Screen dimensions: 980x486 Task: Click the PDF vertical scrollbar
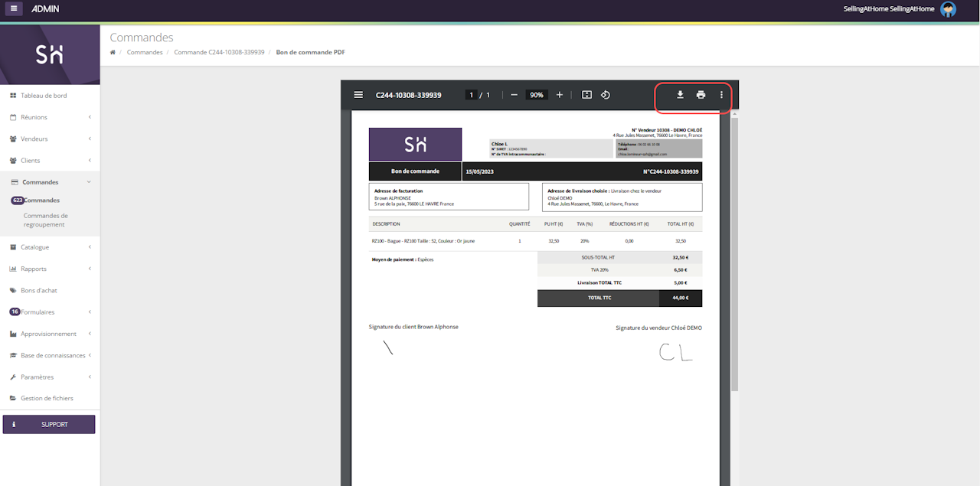click(735, 253)
